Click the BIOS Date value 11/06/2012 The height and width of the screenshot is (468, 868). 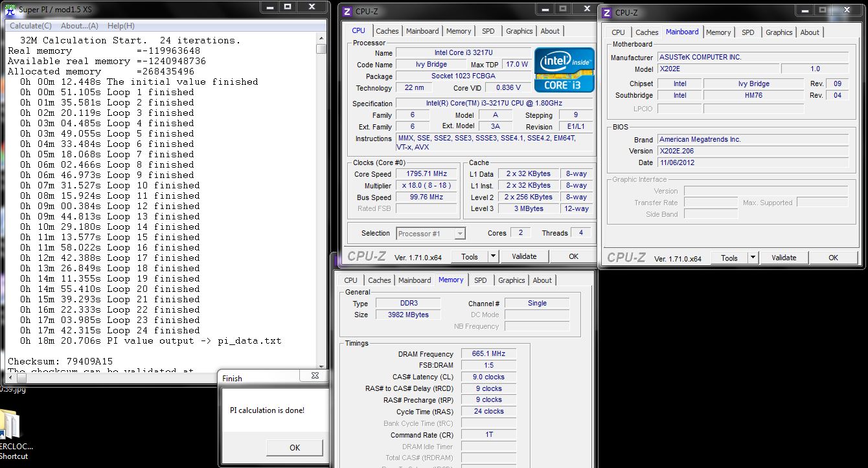point(753,162)
